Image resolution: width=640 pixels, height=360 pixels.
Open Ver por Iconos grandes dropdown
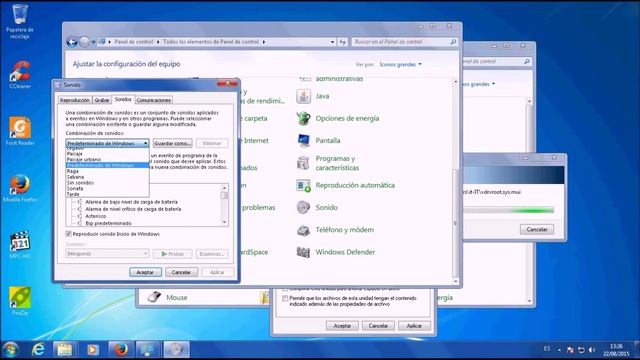[400, 64]
